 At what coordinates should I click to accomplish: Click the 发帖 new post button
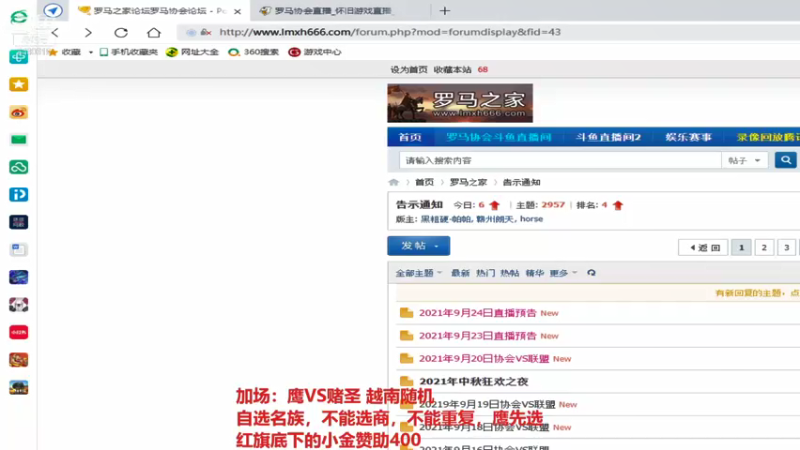click(x=419, y=246)
